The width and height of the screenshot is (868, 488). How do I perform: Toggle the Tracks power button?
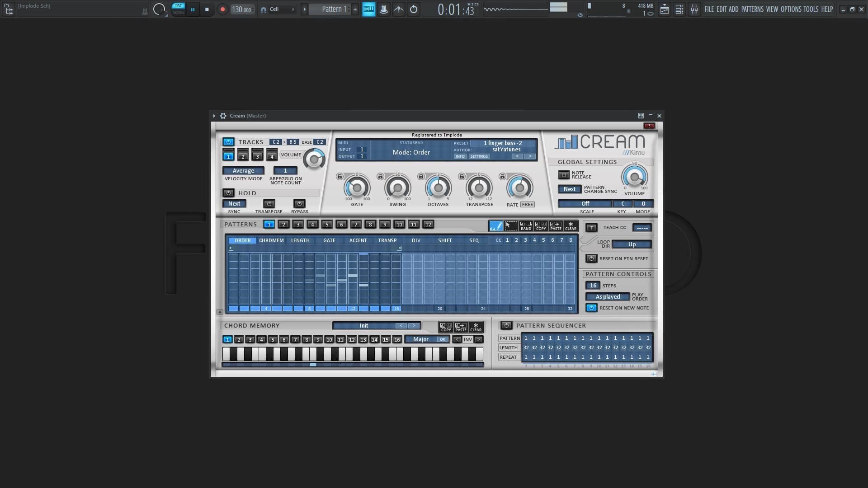click(228, 142)
